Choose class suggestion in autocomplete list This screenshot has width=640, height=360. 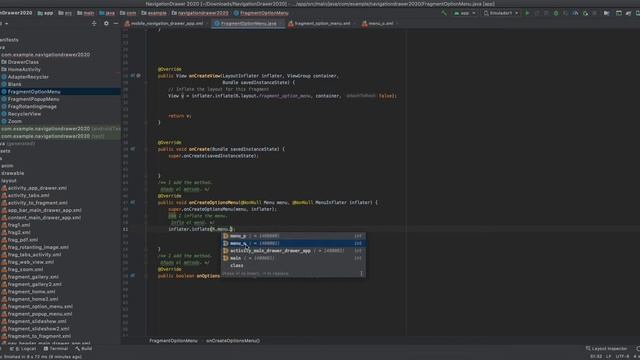pyautogui.click(x=293, y=265)
